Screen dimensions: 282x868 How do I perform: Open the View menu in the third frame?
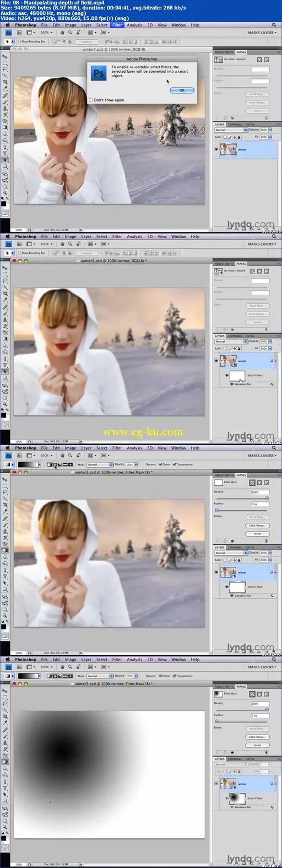coord(162,447)
